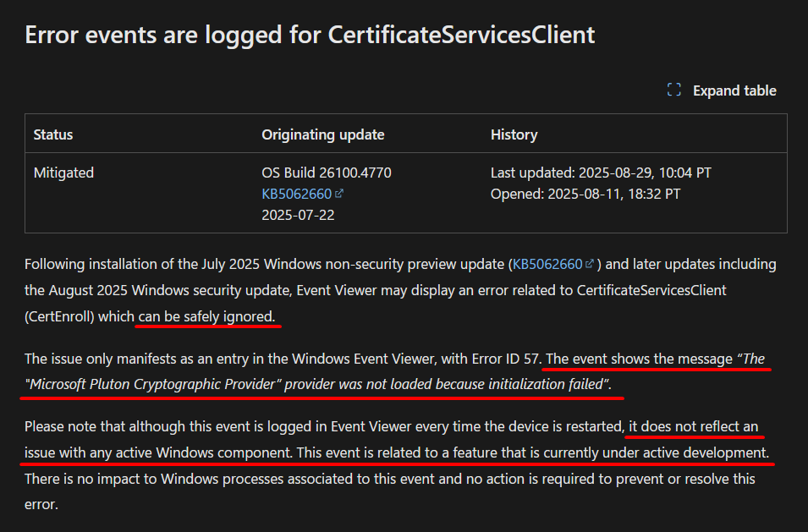Viewport: 808px width, 532px height.
Task: Click the History column header
Action: point(514,134)
